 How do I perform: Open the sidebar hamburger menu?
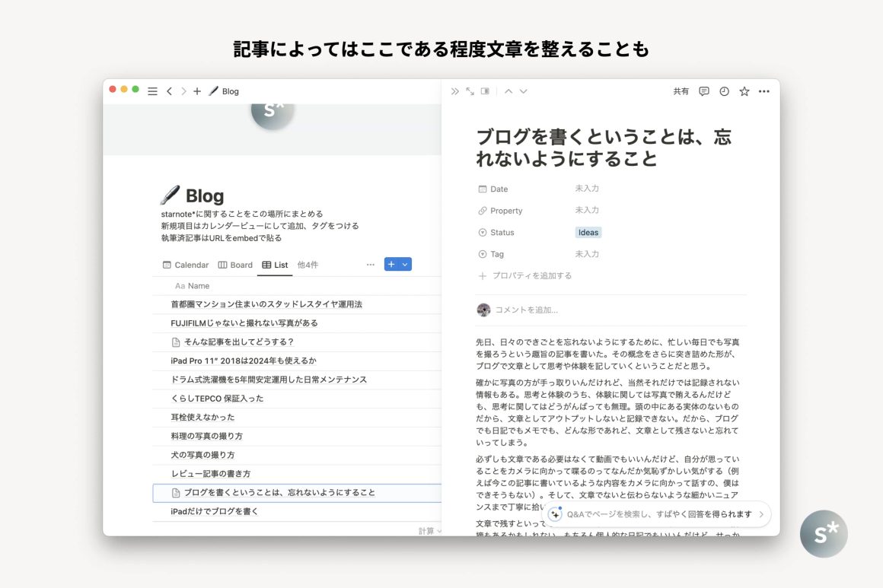(x=152, y=91)
